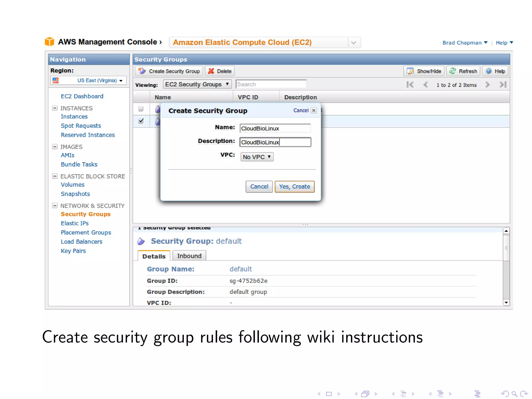Open Volumes page
This screenshot has height=399, width=532.
tap(72, 184)
